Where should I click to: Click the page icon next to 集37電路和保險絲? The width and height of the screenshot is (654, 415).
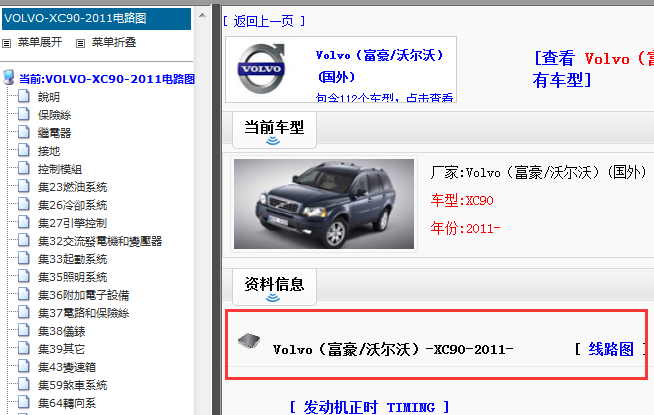[x=24, y=312]
